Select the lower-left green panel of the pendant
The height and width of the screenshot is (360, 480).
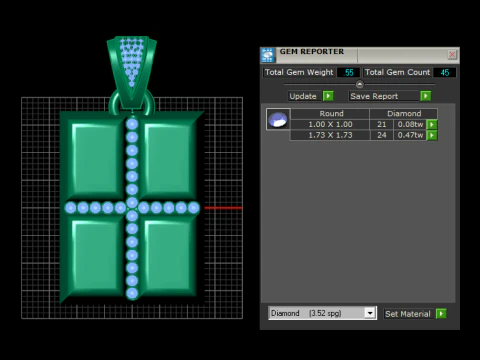pos(96,256)
